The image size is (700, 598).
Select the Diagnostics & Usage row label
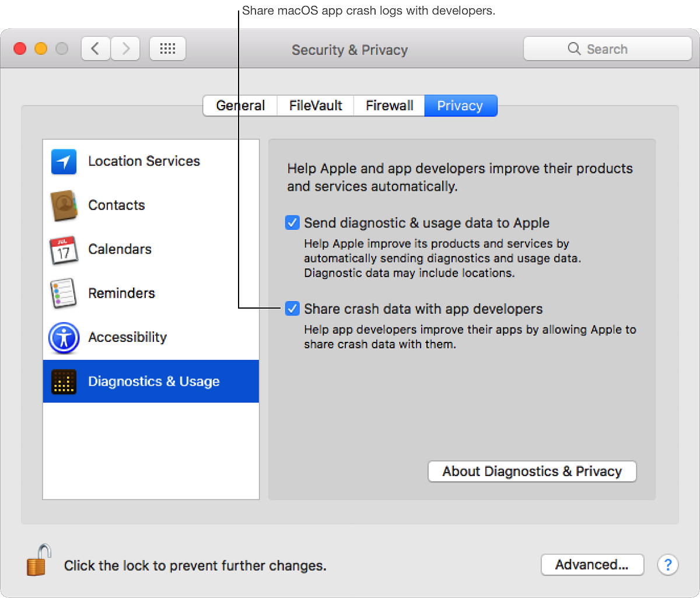point(154,382)
